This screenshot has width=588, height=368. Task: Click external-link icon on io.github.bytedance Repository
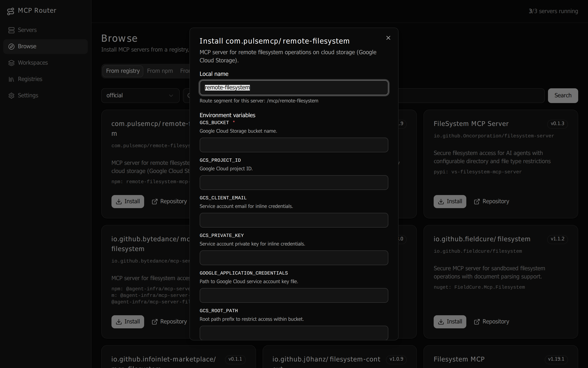click(155, 322)
